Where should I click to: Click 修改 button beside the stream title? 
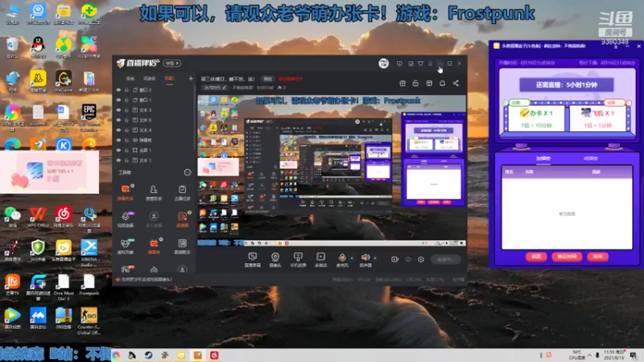pos(268,79)
